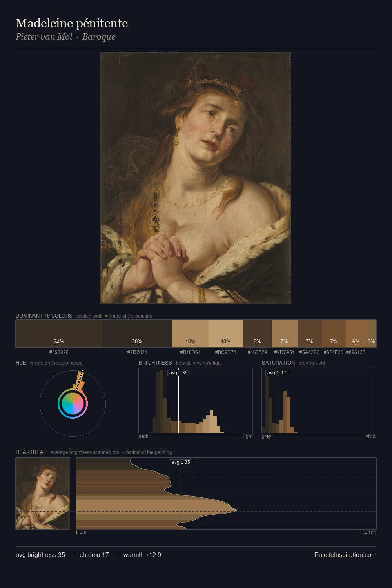Click the artist name 'Pieter van Mol'

coord(44,37)
